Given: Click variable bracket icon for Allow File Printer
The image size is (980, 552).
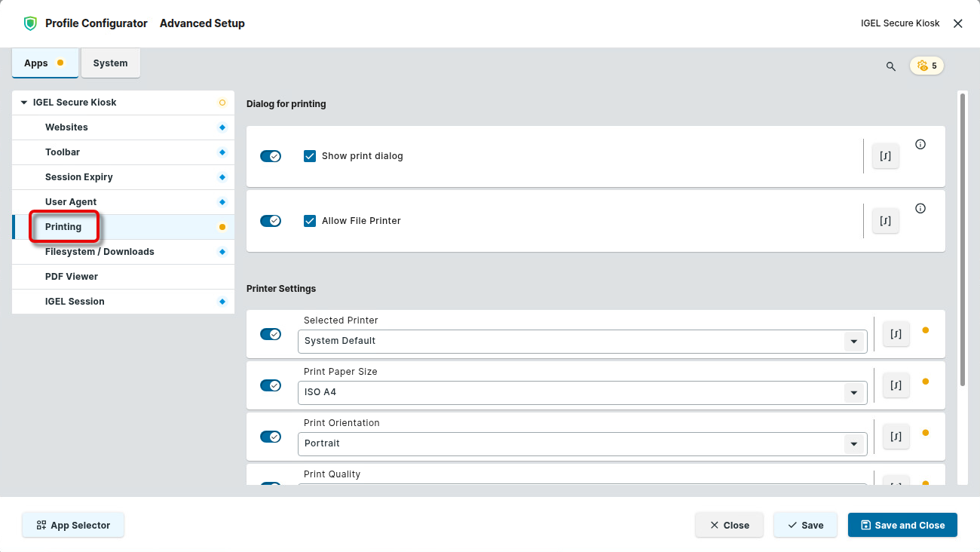Looking at the screenshot, I should 885,221.
